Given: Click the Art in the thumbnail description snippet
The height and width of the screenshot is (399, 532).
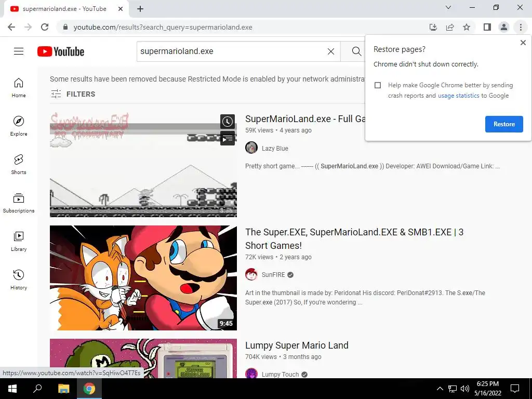Looking at the screenshot, I should point(365,298).
